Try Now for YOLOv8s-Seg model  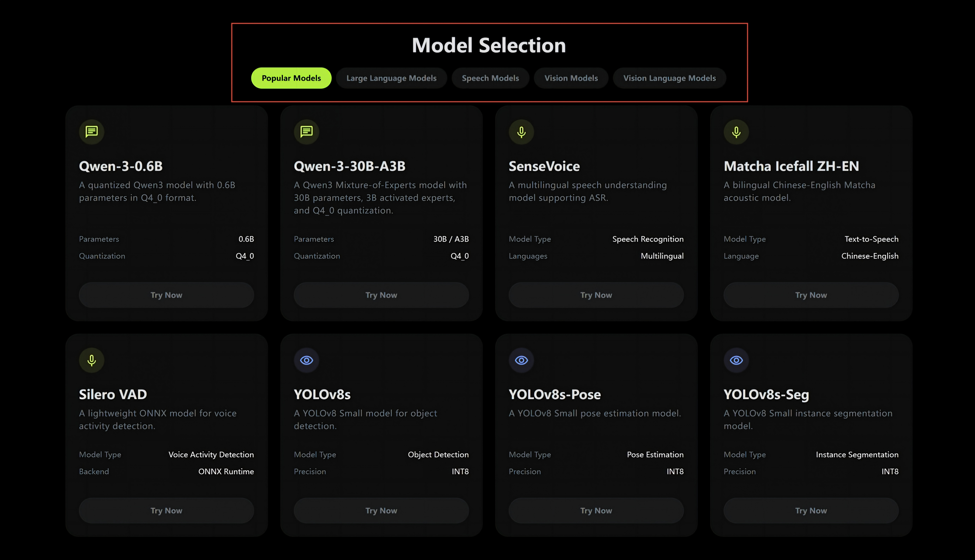pyautogui.click(x=811, y=510)
